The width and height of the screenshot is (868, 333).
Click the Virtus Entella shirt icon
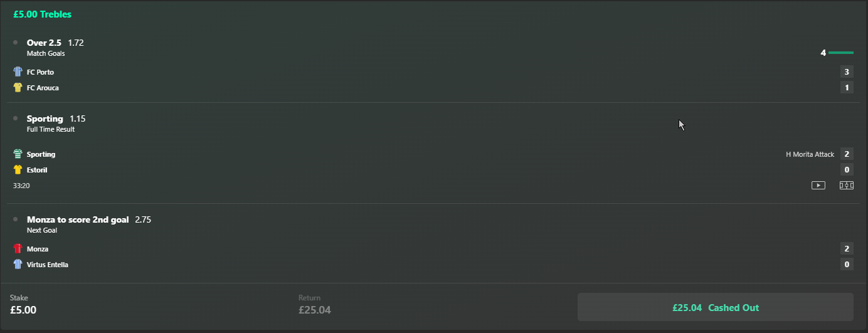18,265
